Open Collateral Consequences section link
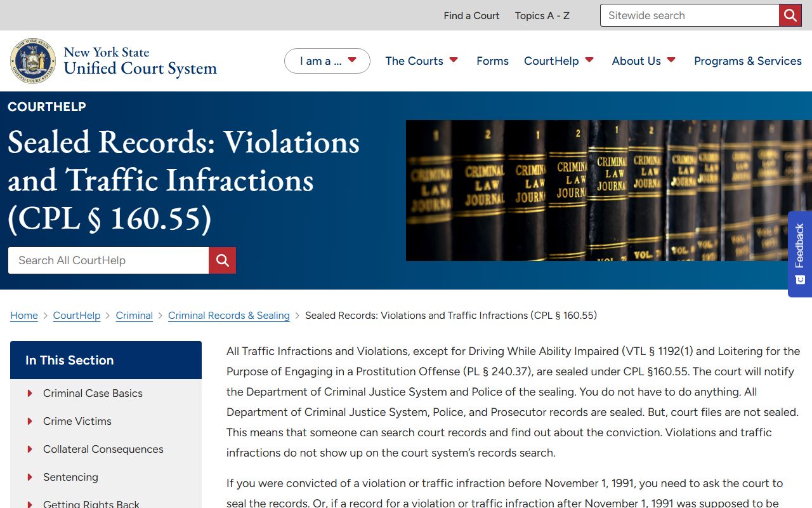This screenshot has height=508, width=812. pos(103,450)
